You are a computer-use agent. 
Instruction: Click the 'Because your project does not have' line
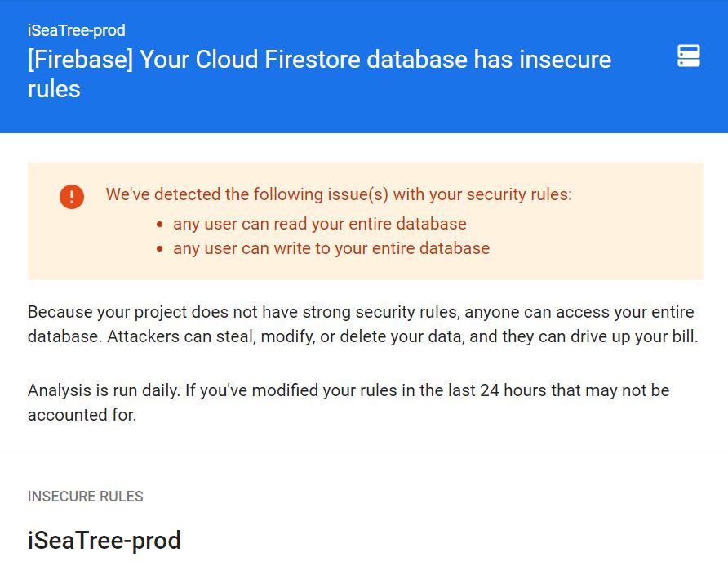pos(361,312)
